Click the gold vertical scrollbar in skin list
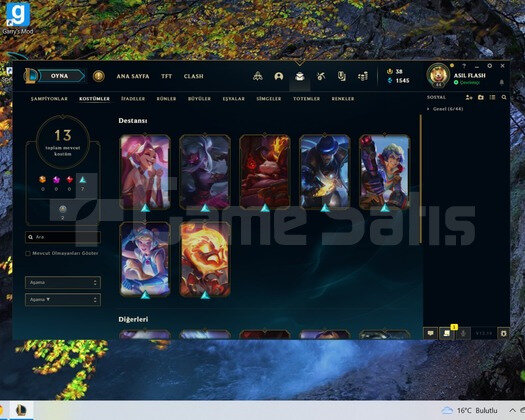Viewport: 525px width, 420px height. 421,179
